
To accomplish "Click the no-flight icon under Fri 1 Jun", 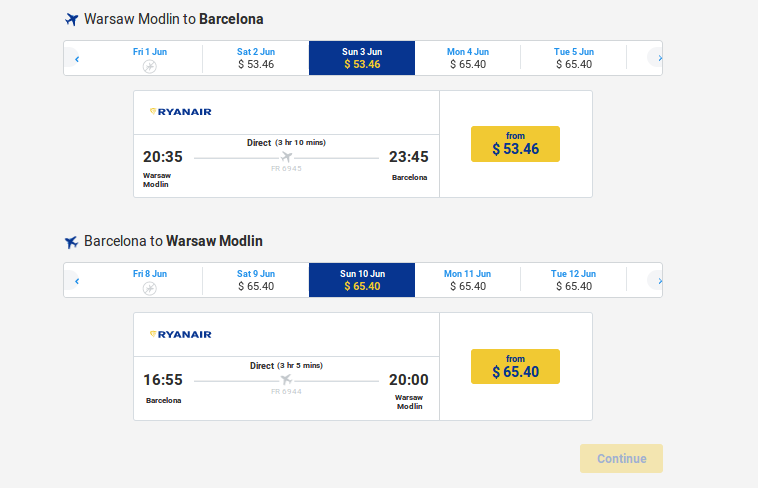I will 150,66.
